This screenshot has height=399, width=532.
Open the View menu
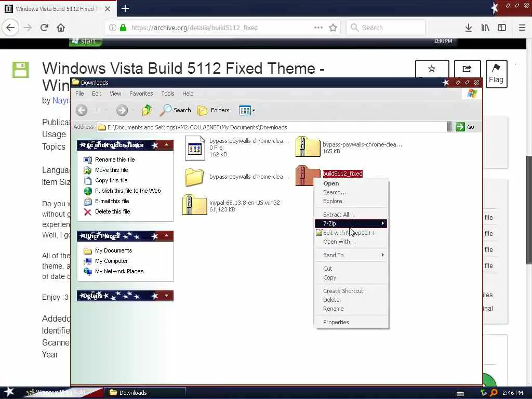click(x=115, y=94)
